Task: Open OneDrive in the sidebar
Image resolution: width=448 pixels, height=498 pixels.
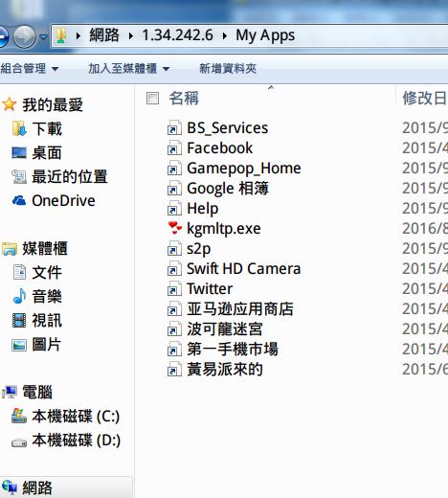Action: click(x=63, y=200)
